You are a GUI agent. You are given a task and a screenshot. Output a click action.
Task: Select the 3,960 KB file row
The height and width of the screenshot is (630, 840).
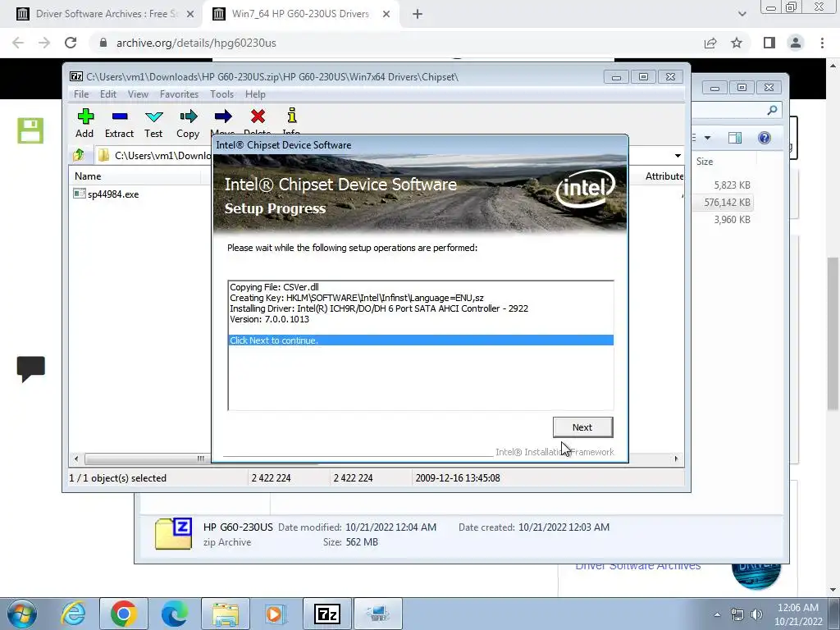(x=732, y=220)
